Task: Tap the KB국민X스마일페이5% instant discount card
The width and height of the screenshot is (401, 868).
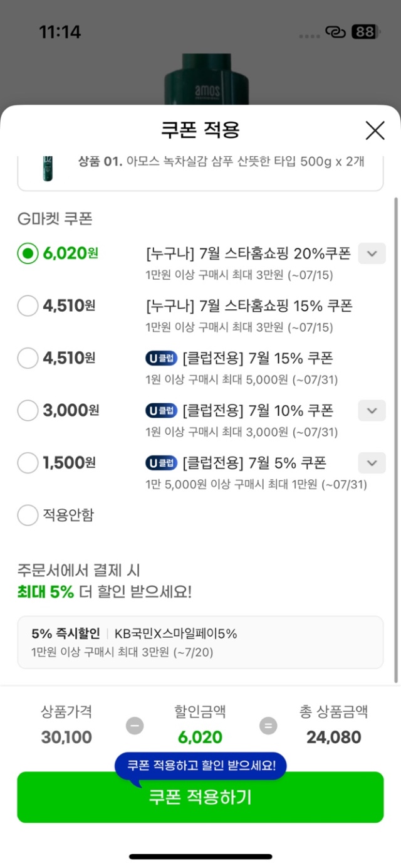Action: pyautogui.click(x=200, y=642)
